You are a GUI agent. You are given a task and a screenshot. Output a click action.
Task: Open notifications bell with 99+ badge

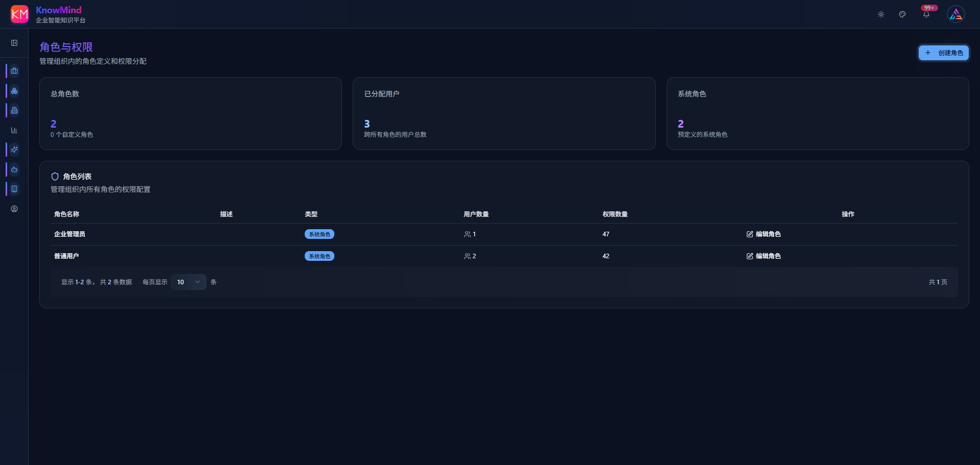(926, 14)
